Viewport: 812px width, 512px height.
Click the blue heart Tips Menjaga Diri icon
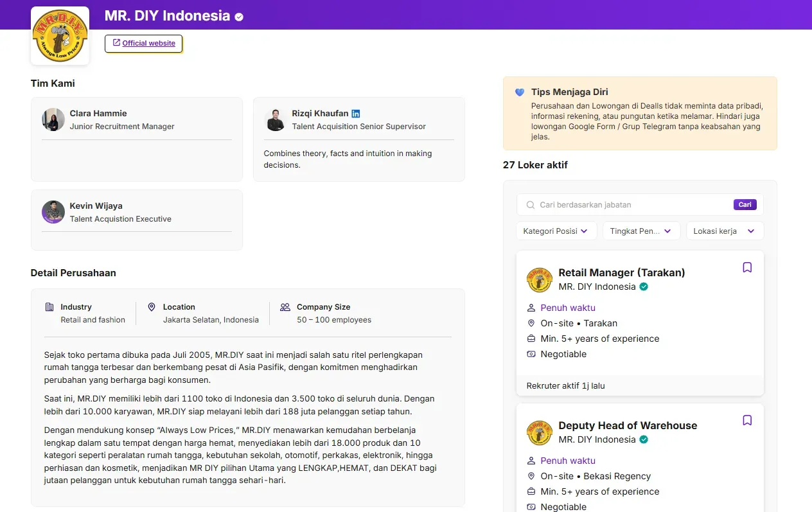(520, 93)
